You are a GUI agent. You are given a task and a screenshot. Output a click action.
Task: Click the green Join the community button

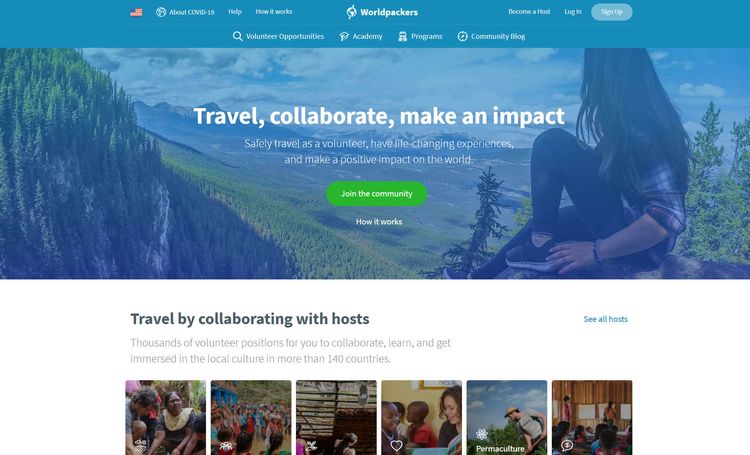click(376, 194)
